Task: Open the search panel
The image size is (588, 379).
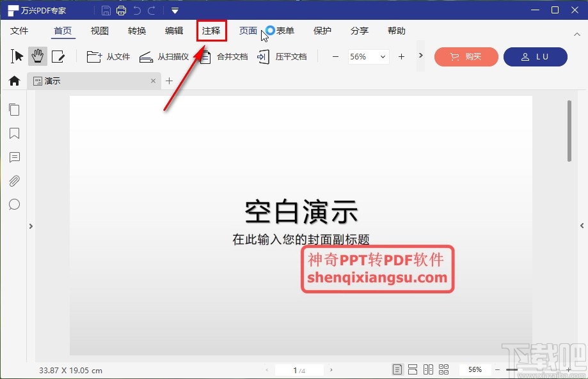Action: [14, 205]
